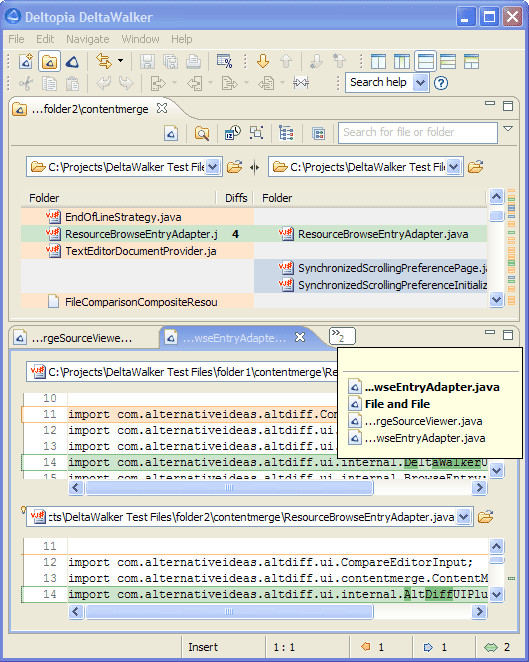The width and height of the screenshot is (529, 662).
Task: Click the percent table toolbar icon
Action: (x=224, y=62)
